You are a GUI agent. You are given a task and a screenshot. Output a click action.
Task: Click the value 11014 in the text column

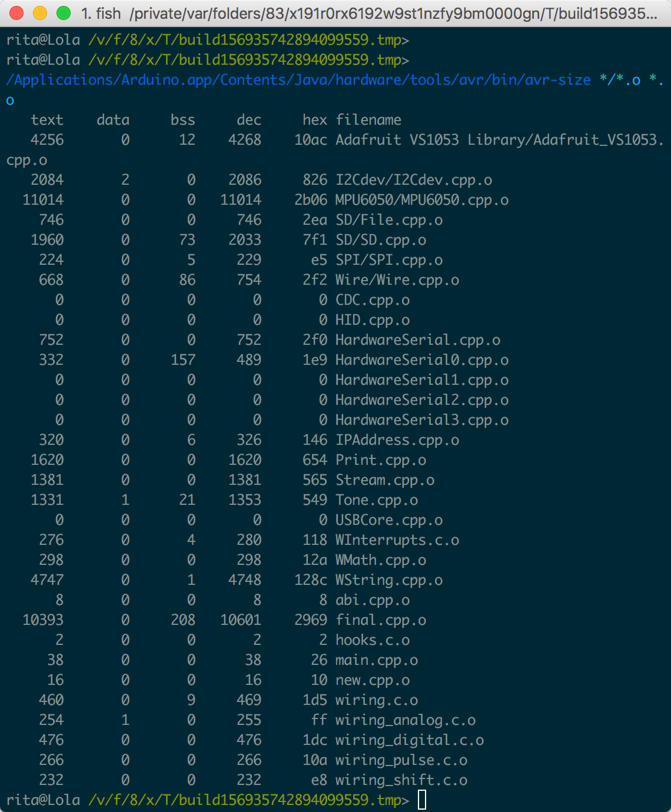tap(43, 200)
